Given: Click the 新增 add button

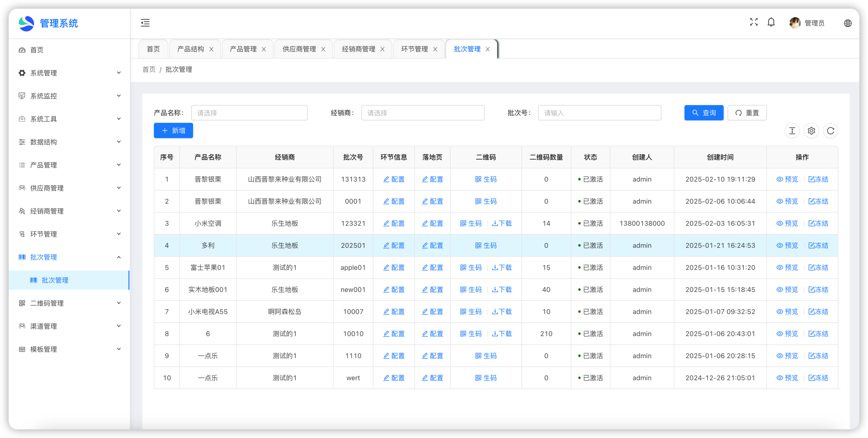Looking at the screenshot, I should point(173,131).
